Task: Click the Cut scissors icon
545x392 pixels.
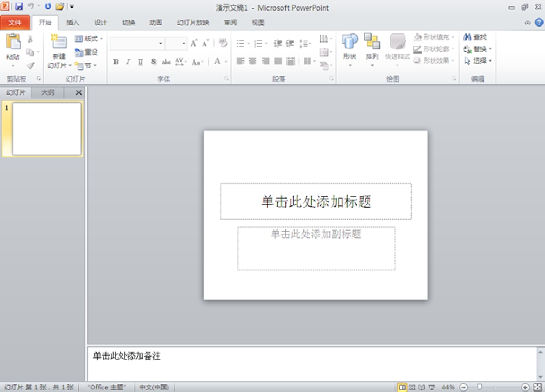Action: 31,39
